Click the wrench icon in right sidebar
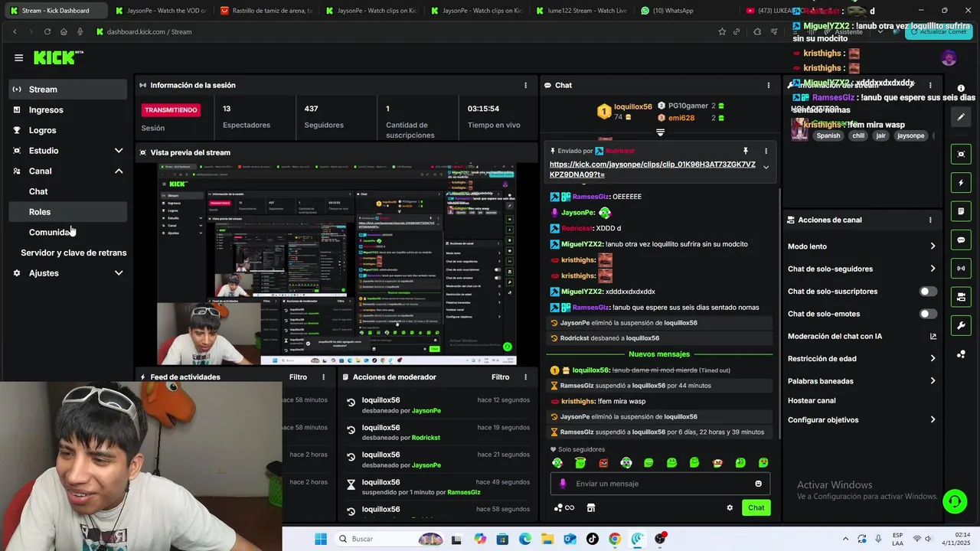Viewport: 980px width, 551px height. click(961, 325)
